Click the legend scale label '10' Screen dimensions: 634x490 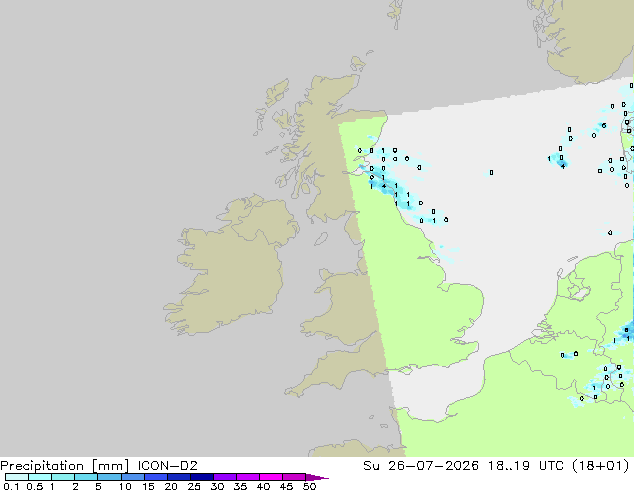coord(125,486)
